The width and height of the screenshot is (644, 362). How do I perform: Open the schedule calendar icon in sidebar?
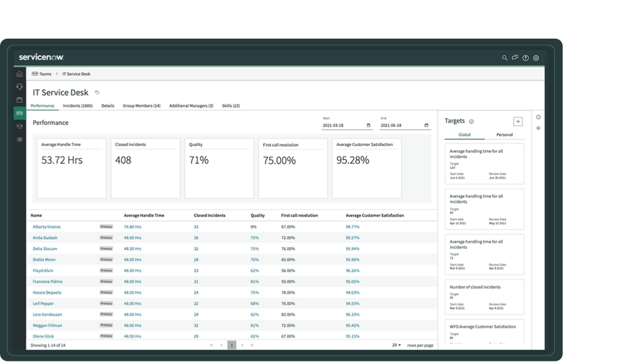[19, 100]
